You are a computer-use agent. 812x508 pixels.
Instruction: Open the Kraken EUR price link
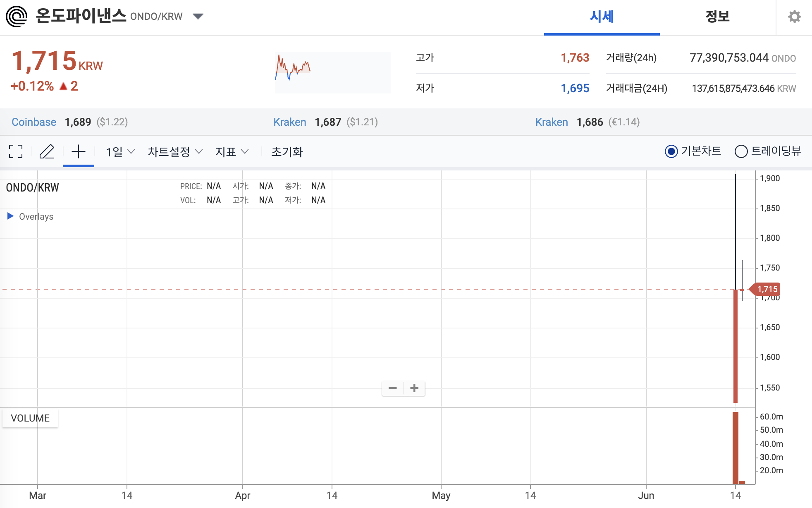point(552,122)
